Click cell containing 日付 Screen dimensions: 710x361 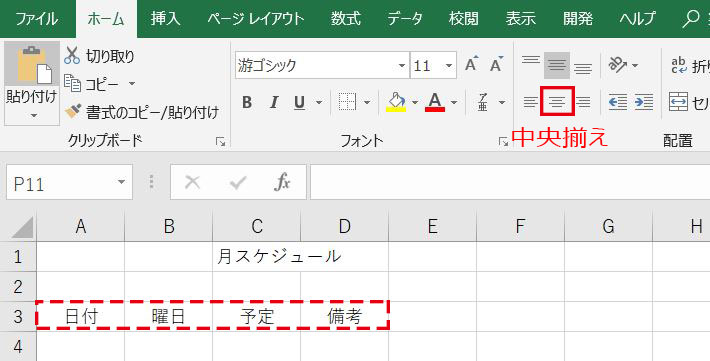click(x=80, y=316)
